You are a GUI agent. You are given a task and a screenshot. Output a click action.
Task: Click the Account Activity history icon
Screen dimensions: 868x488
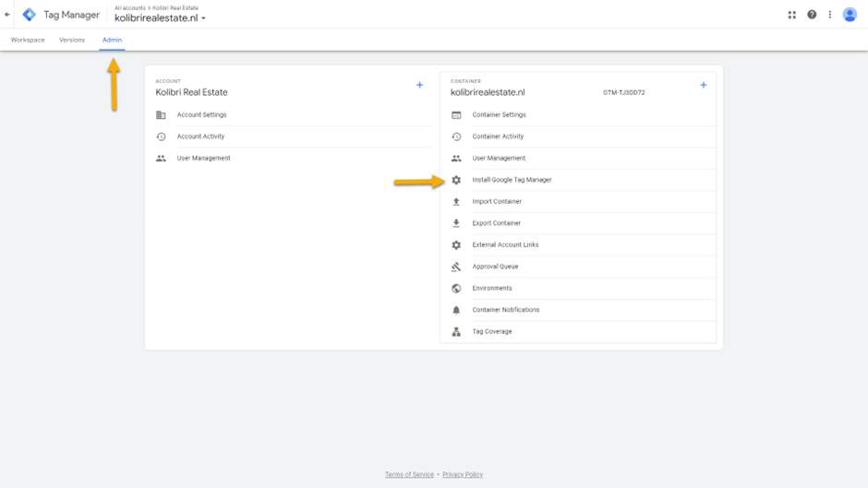click(x=161, y=137)
